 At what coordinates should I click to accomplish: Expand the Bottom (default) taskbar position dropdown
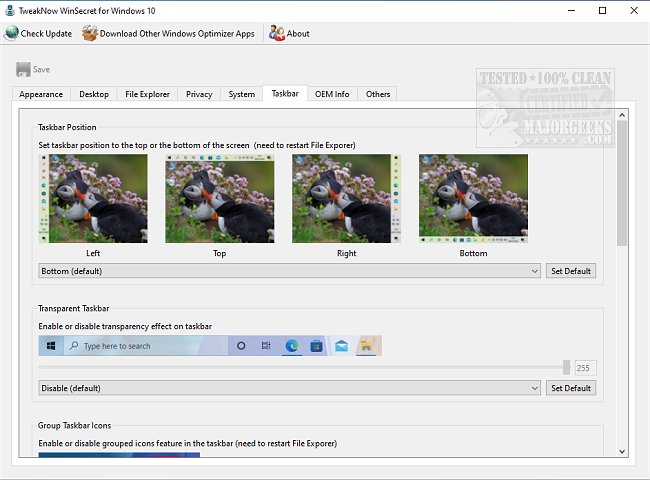pyautogui.click(x=289, y=271)
